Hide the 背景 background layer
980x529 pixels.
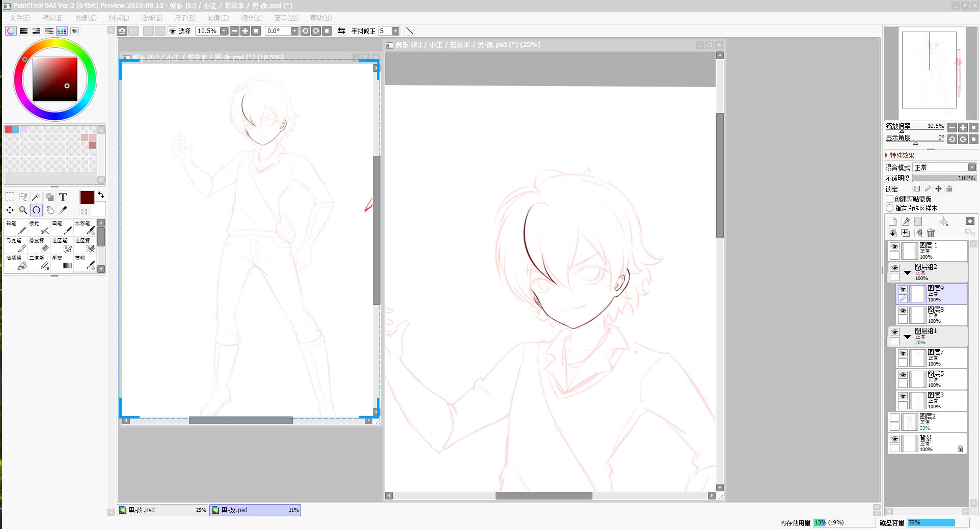point(894,439)
